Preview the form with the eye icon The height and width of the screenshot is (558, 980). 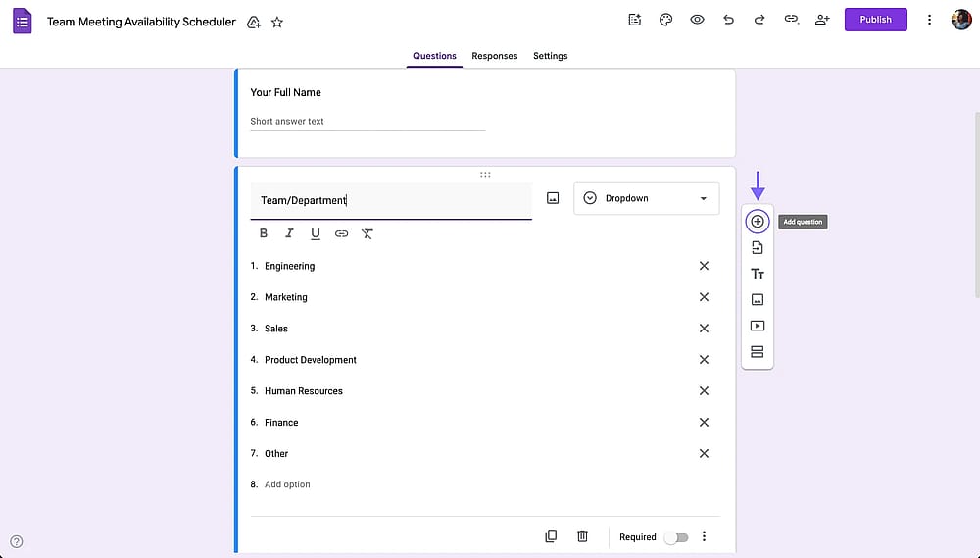697,20
